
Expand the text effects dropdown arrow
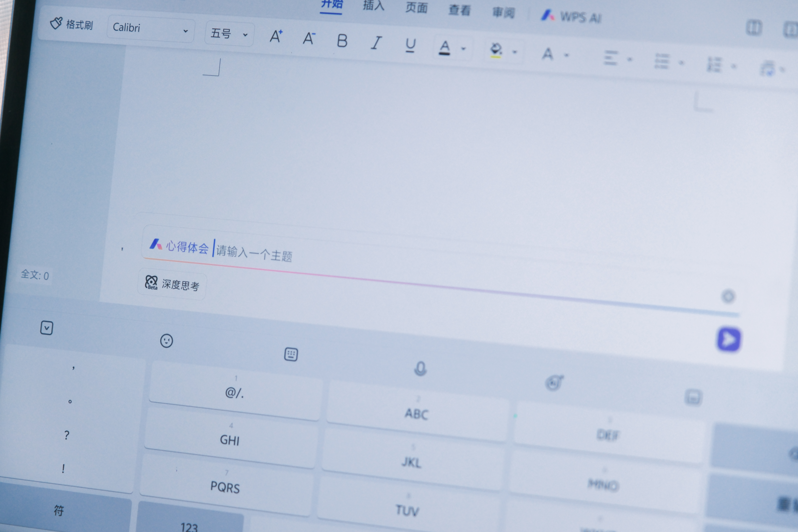coord(566,55)
